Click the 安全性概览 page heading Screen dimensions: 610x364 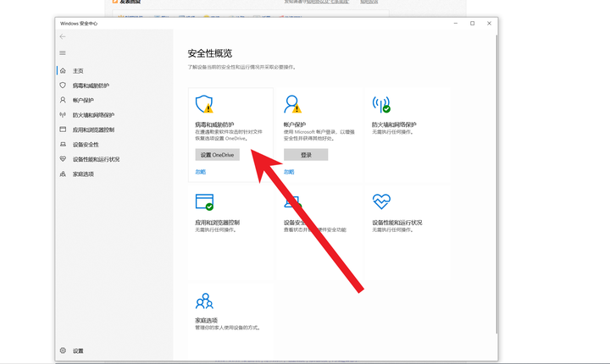pyautogui.click(x=210, y=53)
